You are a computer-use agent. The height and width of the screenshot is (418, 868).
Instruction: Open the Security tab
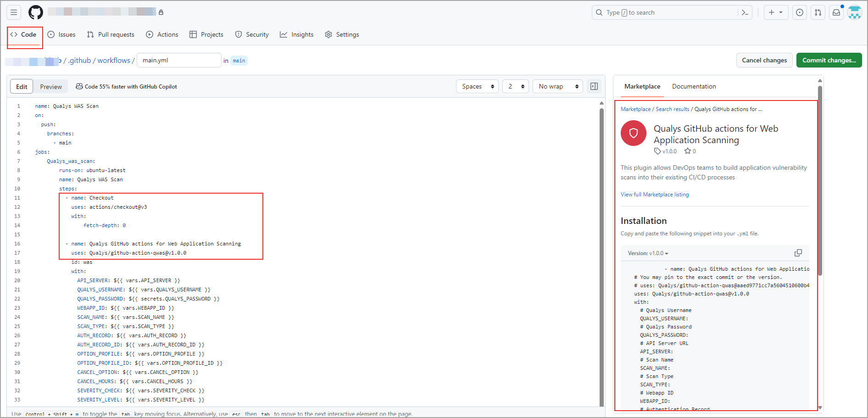[x=252, y=34]
